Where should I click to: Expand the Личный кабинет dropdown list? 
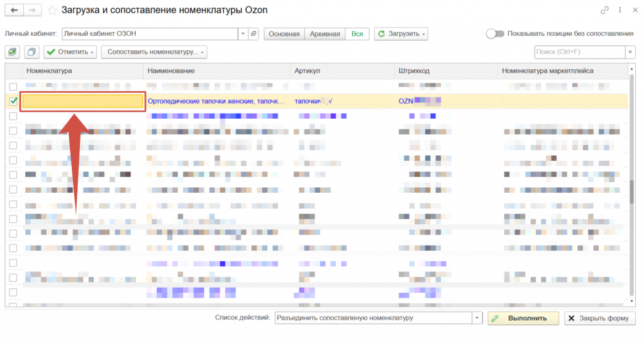(x=243, y=34)
